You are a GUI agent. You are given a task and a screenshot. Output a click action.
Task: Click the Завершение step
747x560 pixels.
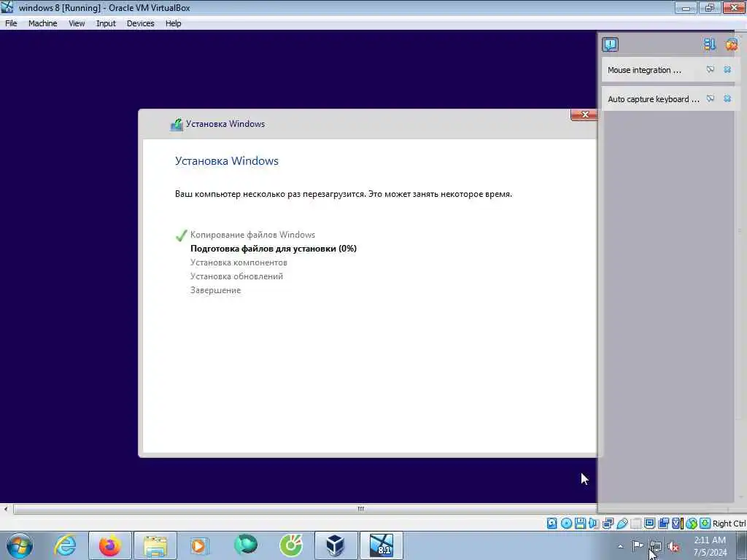(x=215, y=290)
